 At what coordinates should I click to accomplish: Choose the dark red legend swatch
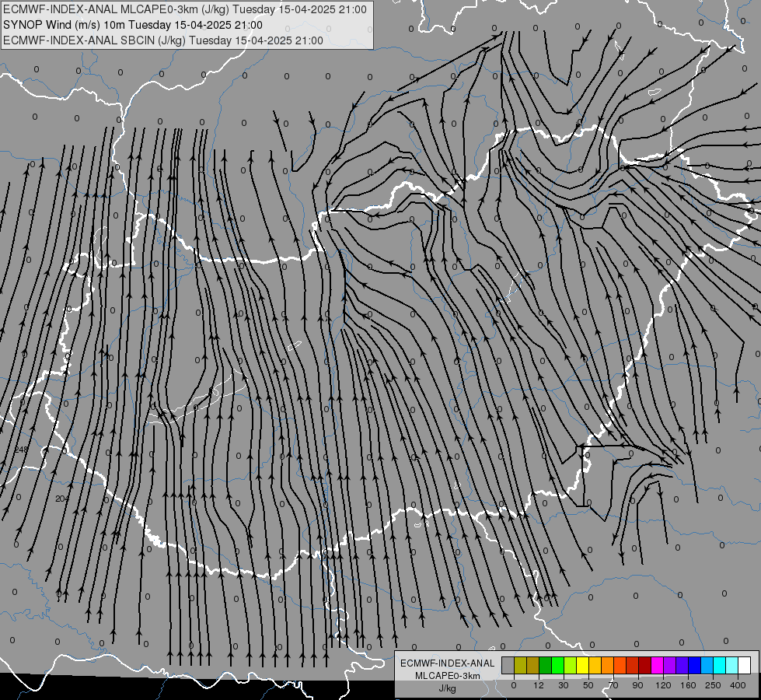(x=645, y=666)
